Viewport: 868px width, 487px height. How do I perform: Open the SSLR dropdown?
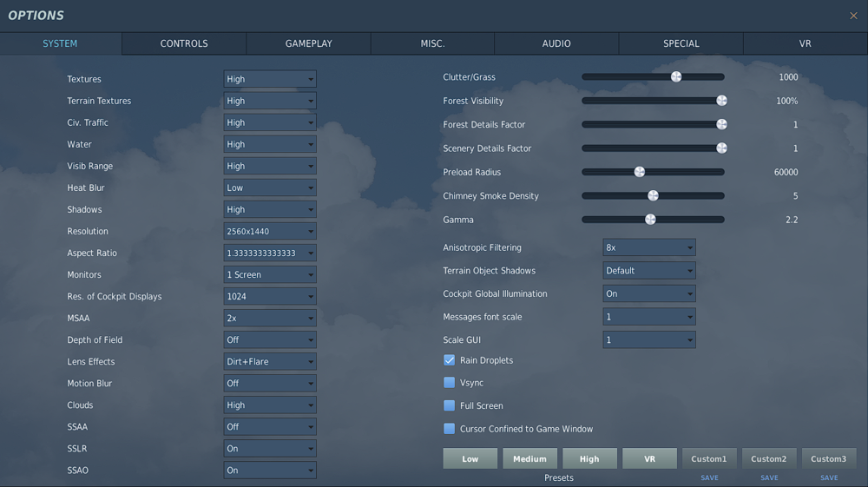tap(270, 448)
